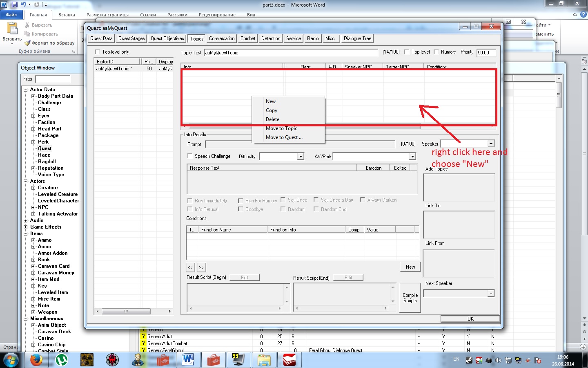Check the Rumors checkbox

pos(436,52)
